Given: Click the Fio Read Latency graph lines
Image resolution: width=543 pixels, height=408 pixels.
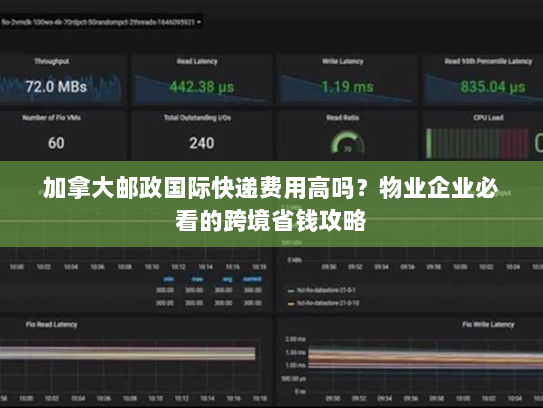Looking at the screenshot, I should (127, 354).
